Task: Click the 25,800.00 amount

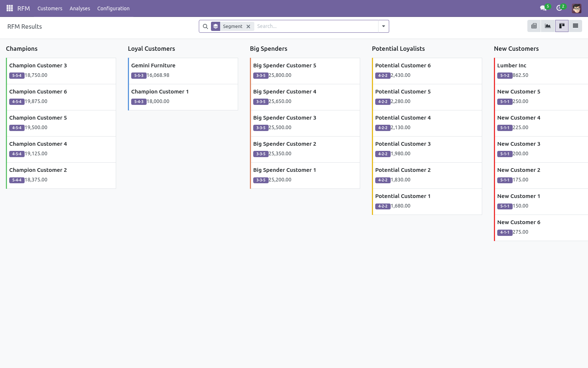Action: tap(280, 75)
